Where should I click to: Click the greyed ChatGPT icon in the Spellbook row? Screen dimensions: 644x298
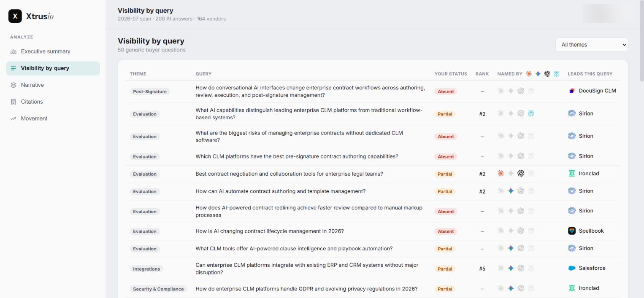(x=521, y=231)
